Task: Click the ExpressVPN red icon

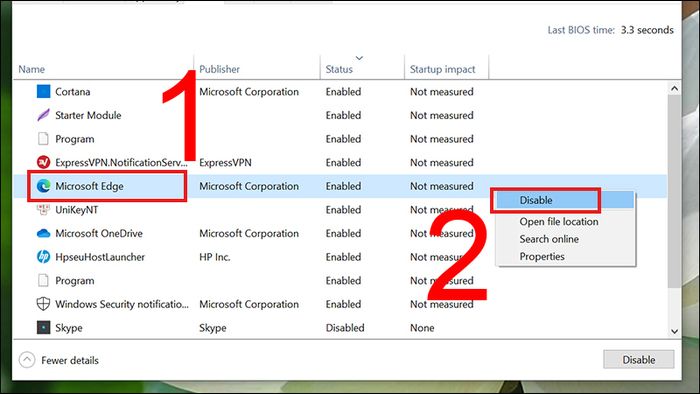Action: pyautogui.click(x=43, y=162)
